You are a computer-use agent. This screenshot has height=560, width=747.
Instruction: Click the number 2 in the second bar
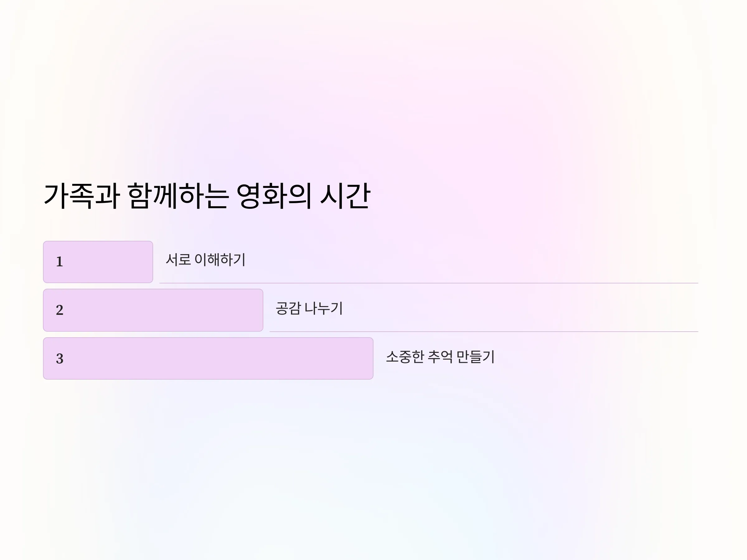[59, 310]
